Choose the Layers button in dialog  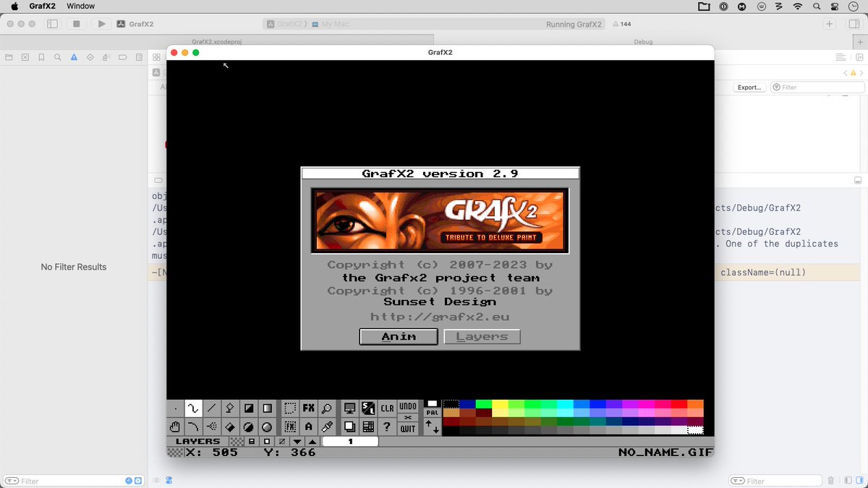pyautogui.click(x=482, y=336)
